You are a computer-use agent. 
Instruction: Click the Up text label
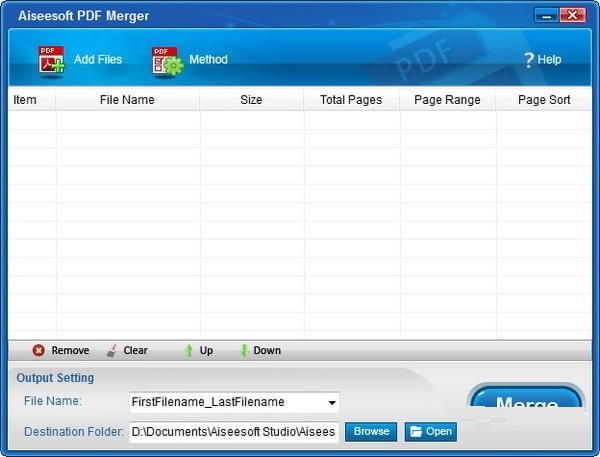[x=206, y=351]
